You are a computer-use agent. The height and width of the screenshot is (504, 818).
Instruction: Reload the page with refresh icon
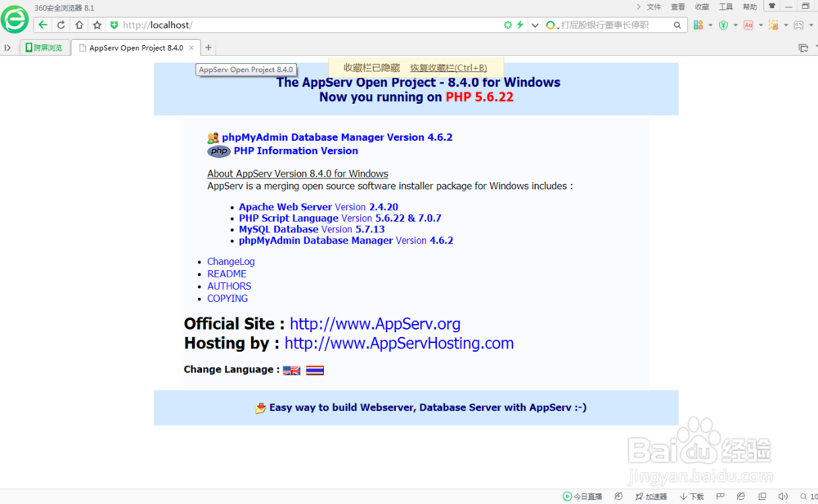(x=61, y=25)
